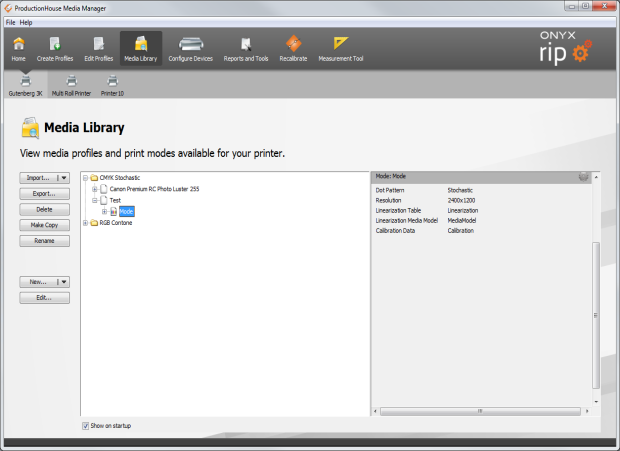Open the Help menu
This screenshot has width=620, height=451.
click(x=26, y=23)
